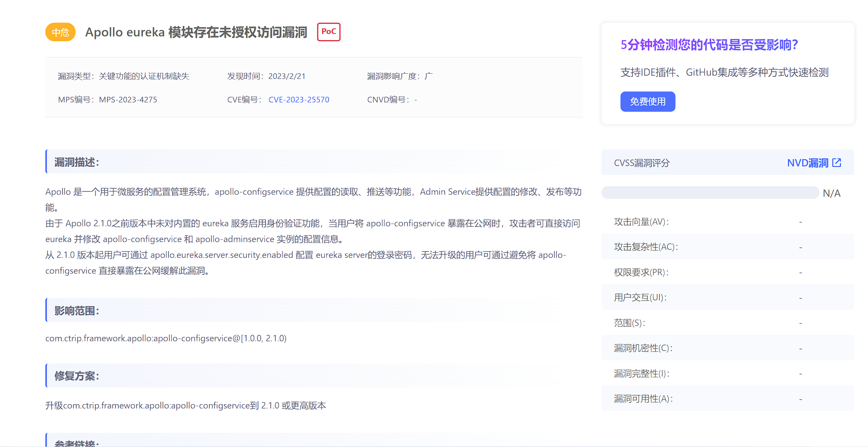Click the 漏洞描述 section header
The width and height of the screenshot is (868, 447).
(314, 162)
